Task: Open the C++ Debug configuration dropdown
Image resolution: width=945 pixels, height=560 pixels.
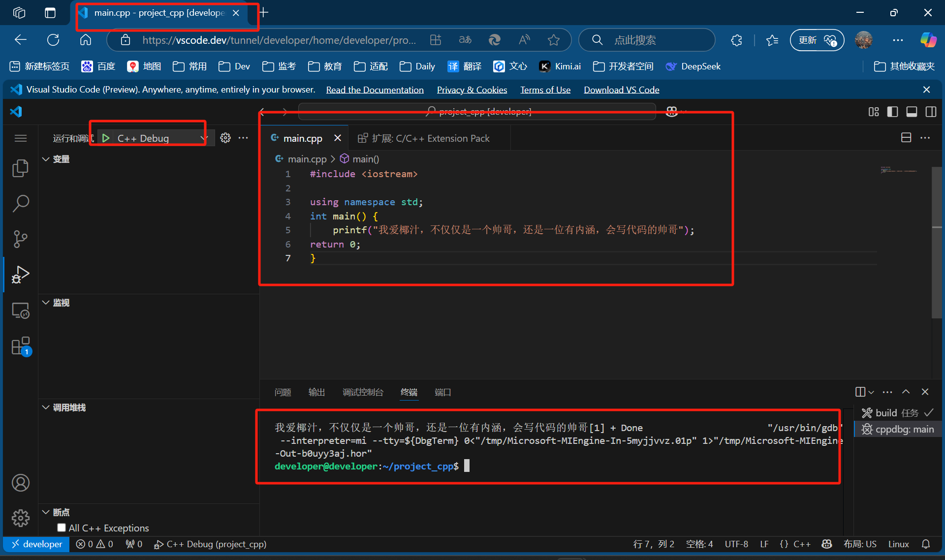Action: (x=205, y=138)
